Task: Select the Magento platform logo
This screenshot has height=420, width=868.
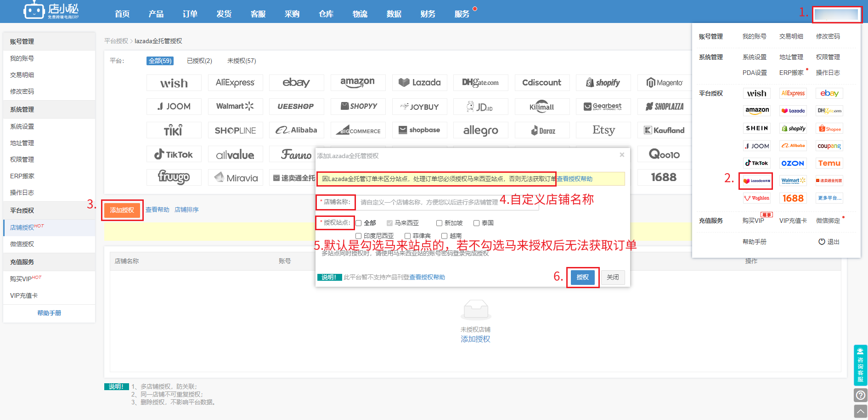Action: click(x=665, y=83)
